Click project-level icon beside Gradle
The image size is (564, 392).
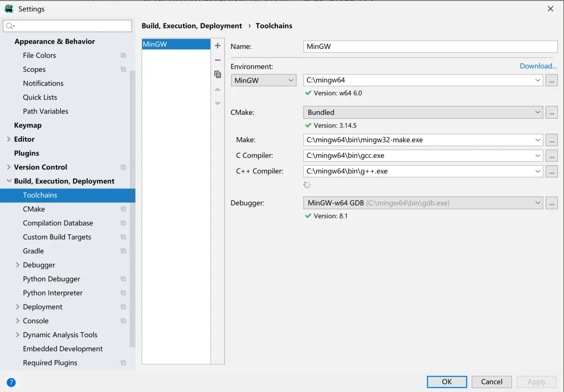123,251
